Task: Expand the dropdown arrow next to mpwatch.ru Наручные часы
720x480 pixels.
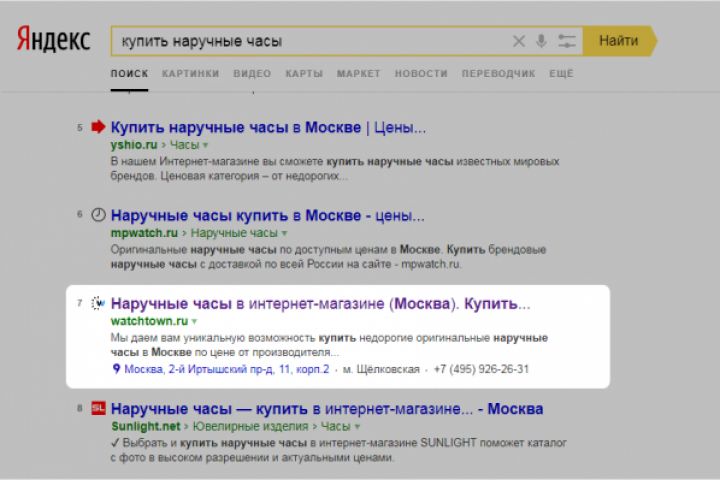Action: click(284, 233)
